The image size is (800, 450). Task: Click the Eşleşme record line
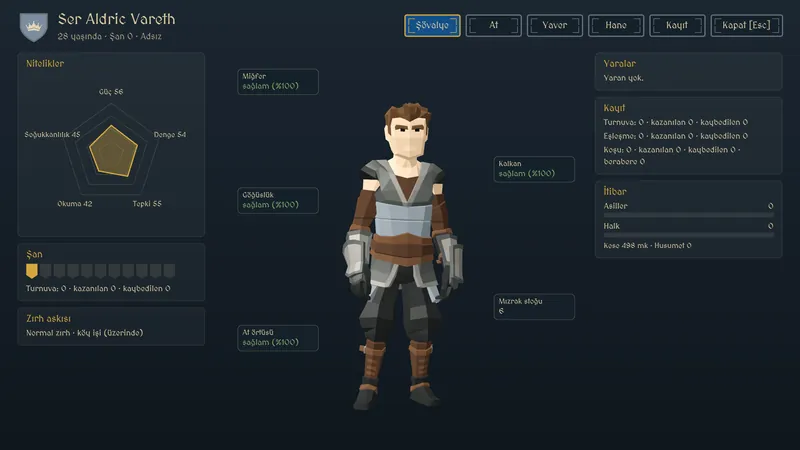(676, 136)
